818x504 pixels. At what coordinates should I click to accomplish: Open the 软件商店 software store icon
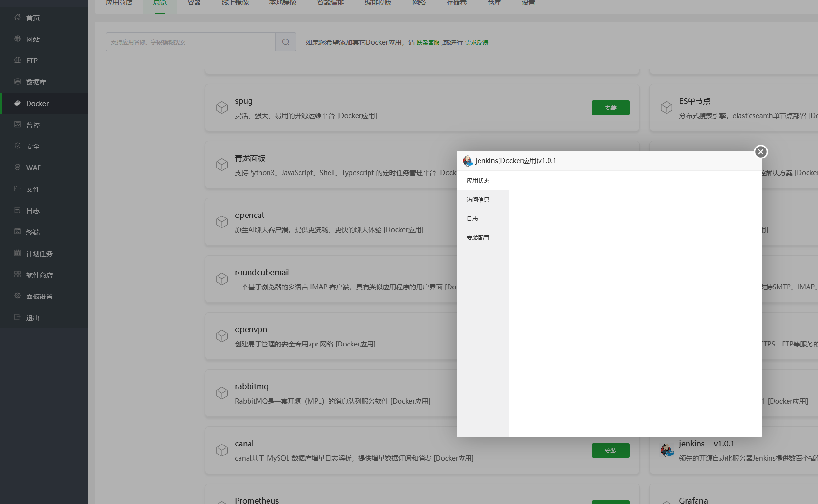point(18,275)
